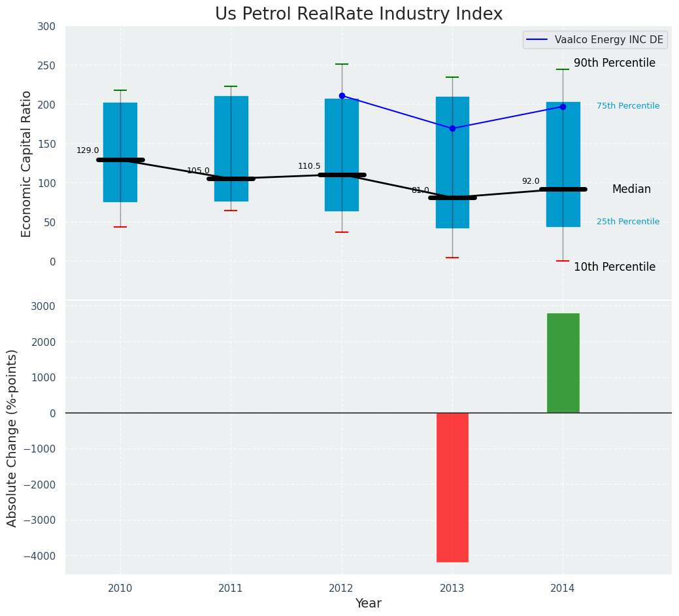Click the 10th Percentile annotation
The height and width of the screenshot is (616, 679).
coord(614,267)
